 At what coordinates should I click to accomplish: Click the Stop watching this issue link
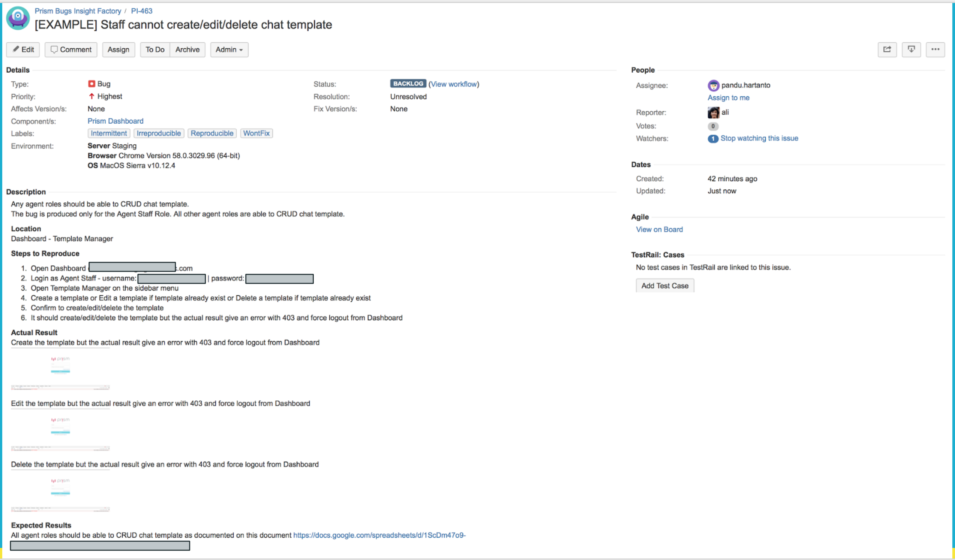(x=759, y=138)
